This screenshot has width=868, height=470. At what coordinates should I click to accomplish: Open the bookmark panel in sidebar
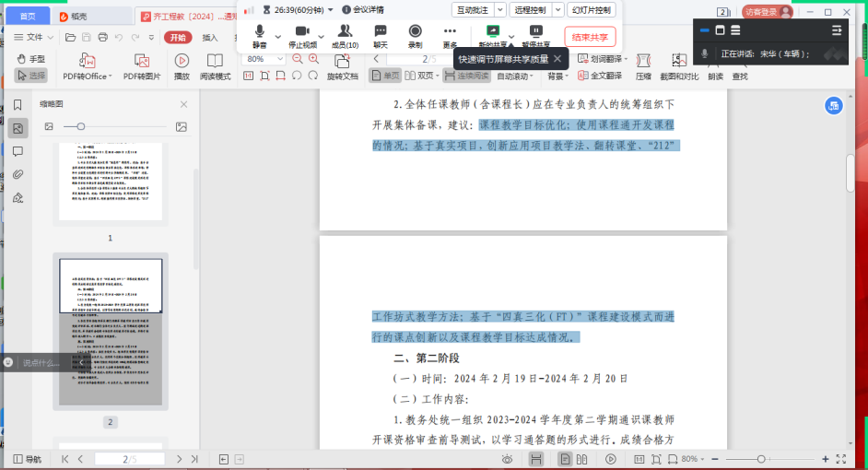point(18,105)
